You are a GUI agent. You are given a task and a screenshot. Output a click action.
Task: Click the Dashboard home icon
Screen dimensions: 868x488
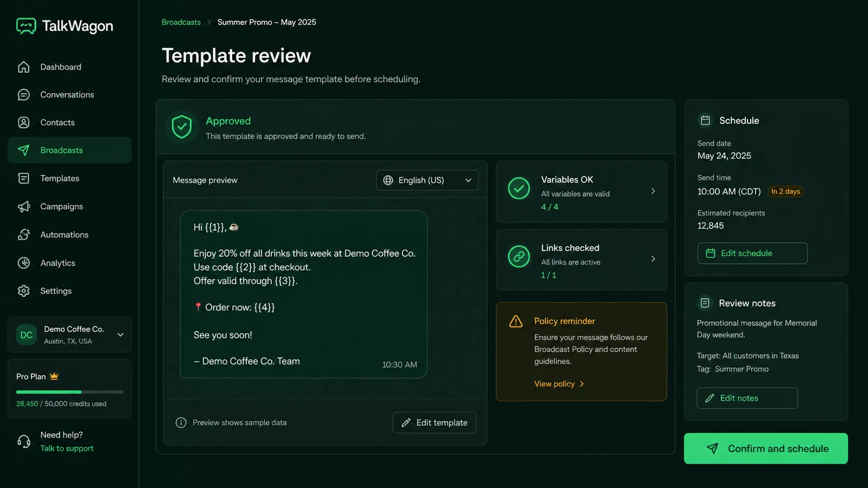point(24,67)
